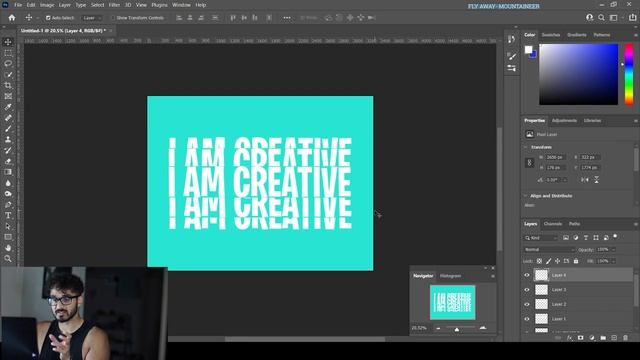Image resolution: width=640 pixels, height=360 pixels.
Task: Select the Crop tool
Action: tap(8, 85)
